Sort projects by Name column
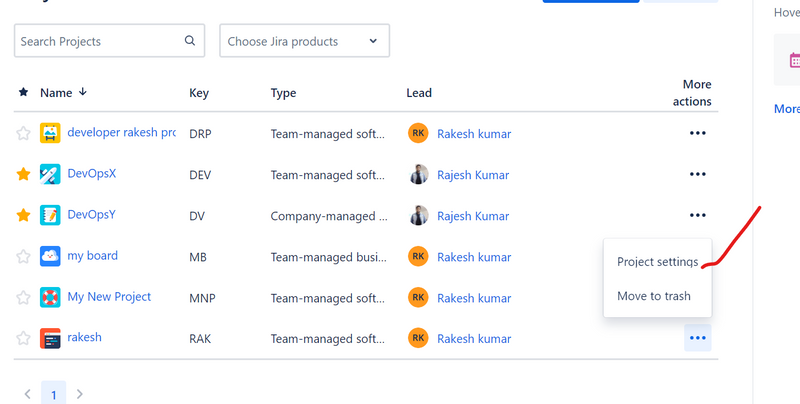The height and width of the screenshot is (404, 800). click(x=56, y=93)
